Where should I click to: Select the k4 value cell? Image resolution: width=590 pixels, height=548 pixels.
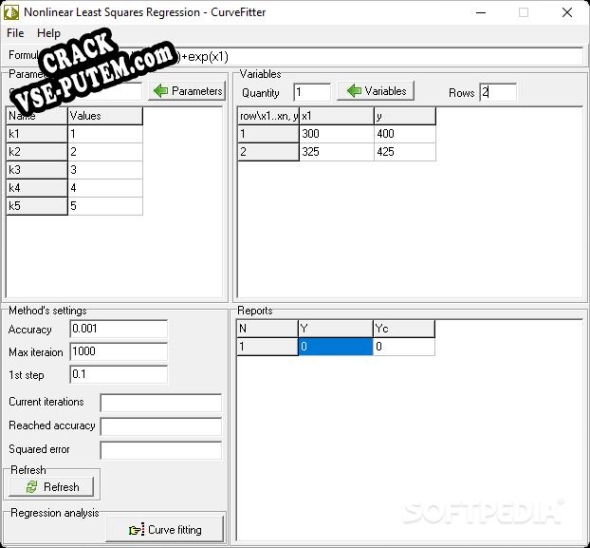pyautogui.click(x=105, y=188)
